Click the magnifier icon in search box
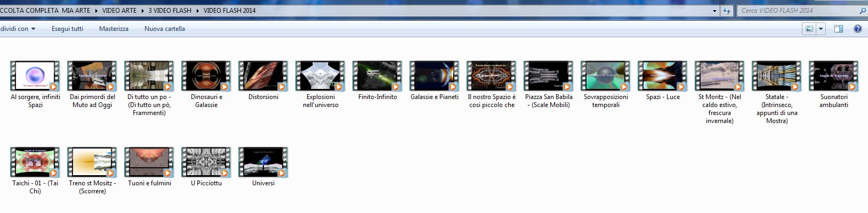This screenshot has height=213, width=868. [x=863, y=11]
